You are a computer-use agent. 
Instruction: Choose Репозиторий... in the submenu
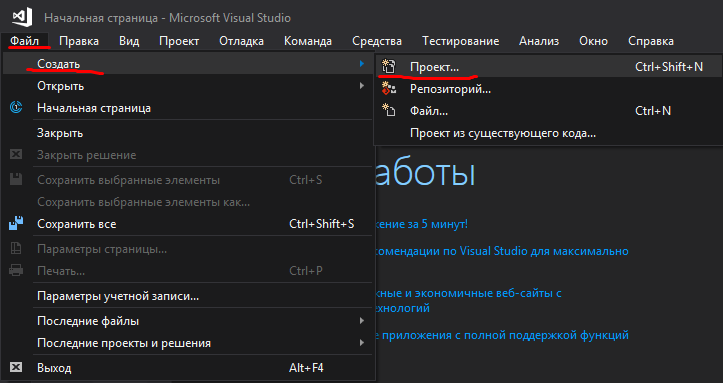point(548,89)
